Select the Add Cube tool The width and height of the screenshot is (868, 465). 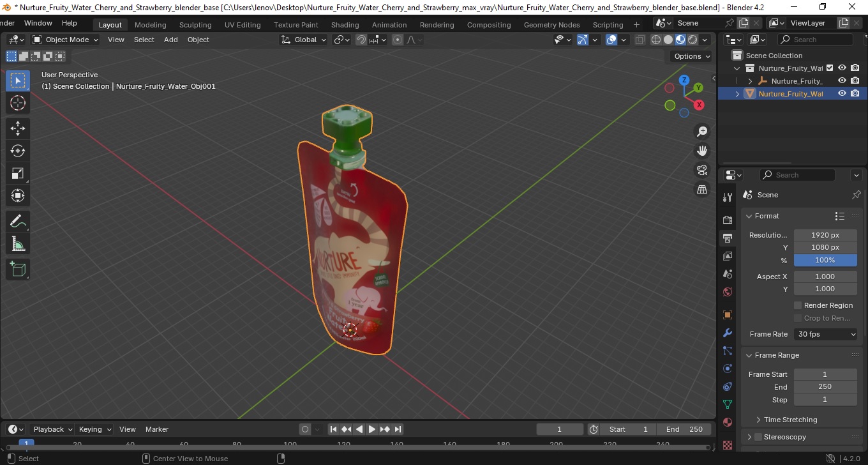point(18,269)
